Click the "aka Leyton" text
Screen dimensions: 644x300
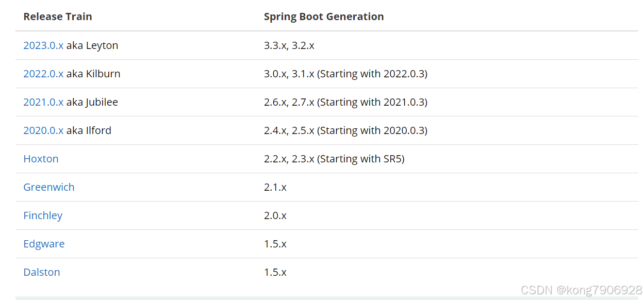click(x=92, y=45)
